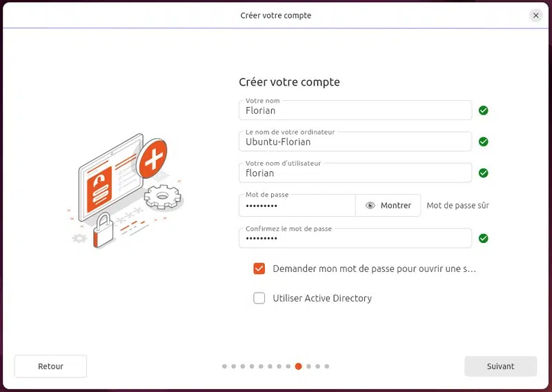The height and width of the screenshot is (392, 552).
Task: Uncheck Demander mon mot de passe checkbox
Action: click(259, 268)
